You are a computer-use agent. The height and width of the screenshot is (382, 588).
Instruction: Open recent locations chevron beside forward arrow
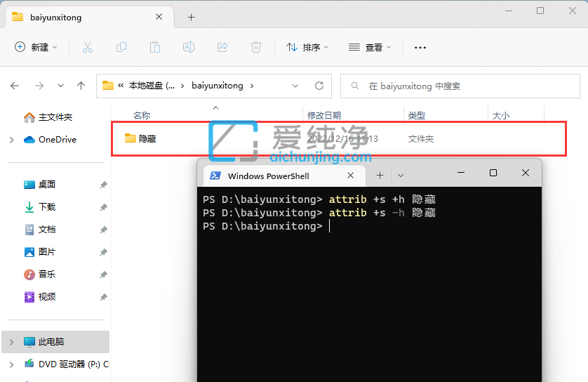point(60,86)
